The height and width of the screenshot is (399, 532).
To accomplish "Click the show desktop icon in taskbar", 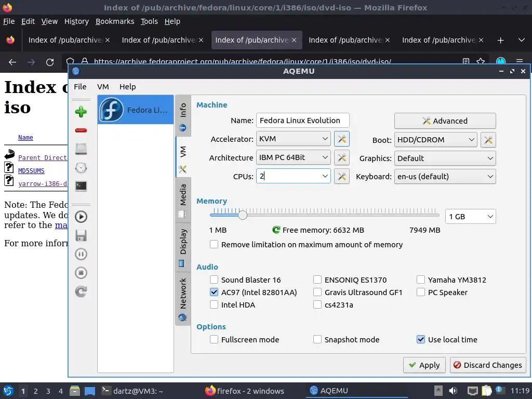I will [90, 391].
